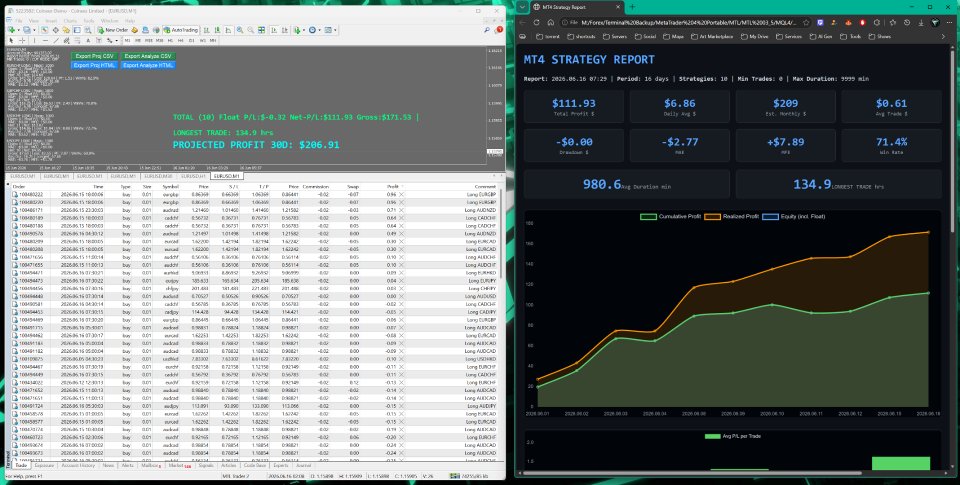Toggle the AutoTrading button

[x=181, y=30]
